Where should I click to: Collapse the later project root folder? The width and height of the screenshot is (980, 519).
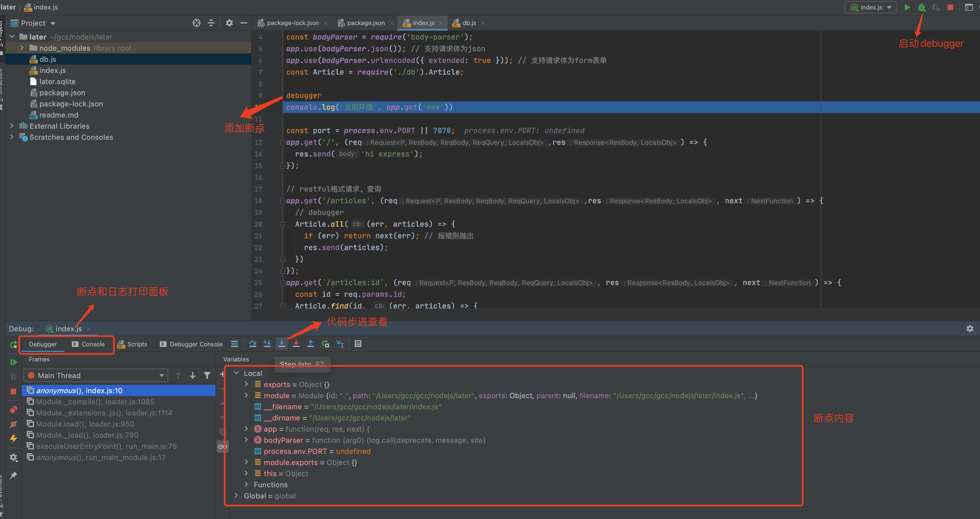[x=12, y=36]
